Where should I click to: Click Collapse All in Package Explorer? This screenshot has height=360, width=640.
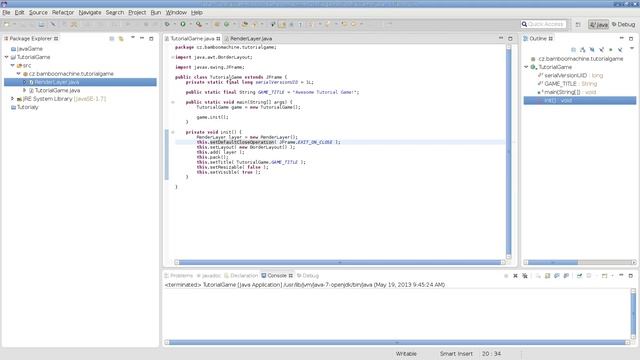(111, 38)
